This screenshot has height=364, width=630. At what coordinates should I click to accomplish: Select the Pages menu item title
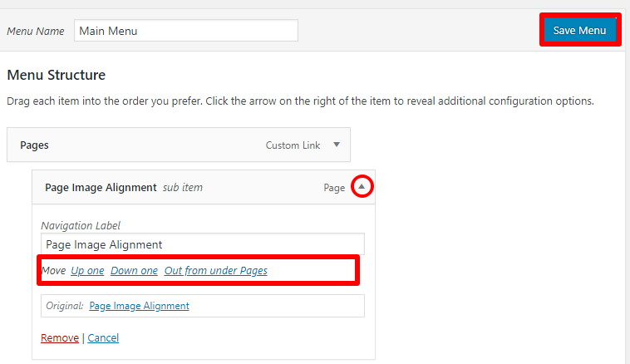[34, 145]
